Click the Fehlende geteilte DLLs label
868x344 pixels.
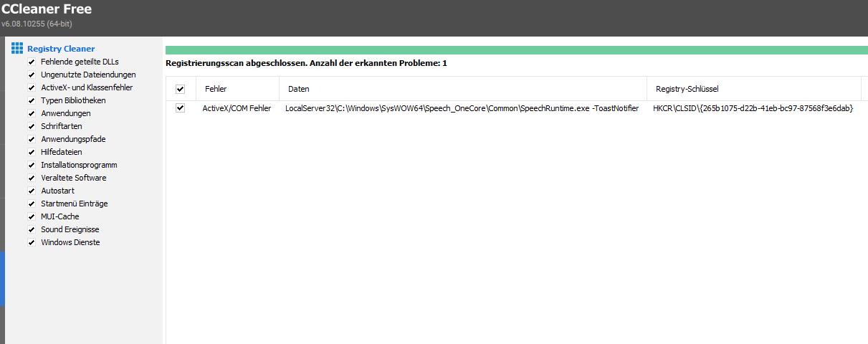tap(80, 62)
